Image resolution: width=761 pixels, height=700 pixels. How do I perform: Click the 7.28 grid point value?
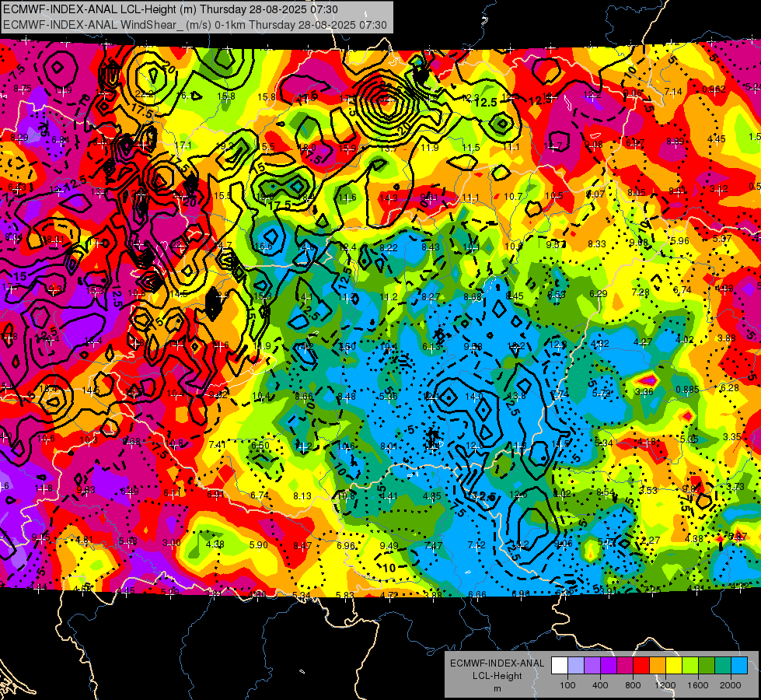(x=641, y=292)
